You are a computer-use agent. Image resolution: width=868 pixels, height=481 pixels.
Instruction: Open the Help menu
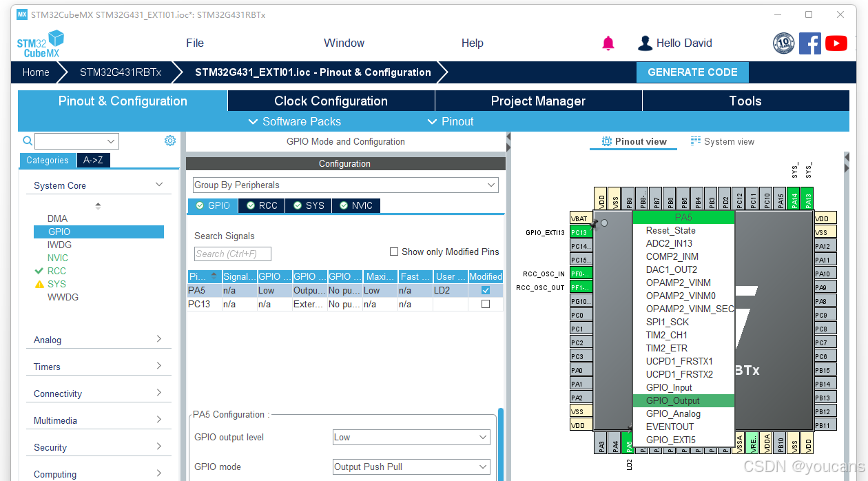(472, 43)
